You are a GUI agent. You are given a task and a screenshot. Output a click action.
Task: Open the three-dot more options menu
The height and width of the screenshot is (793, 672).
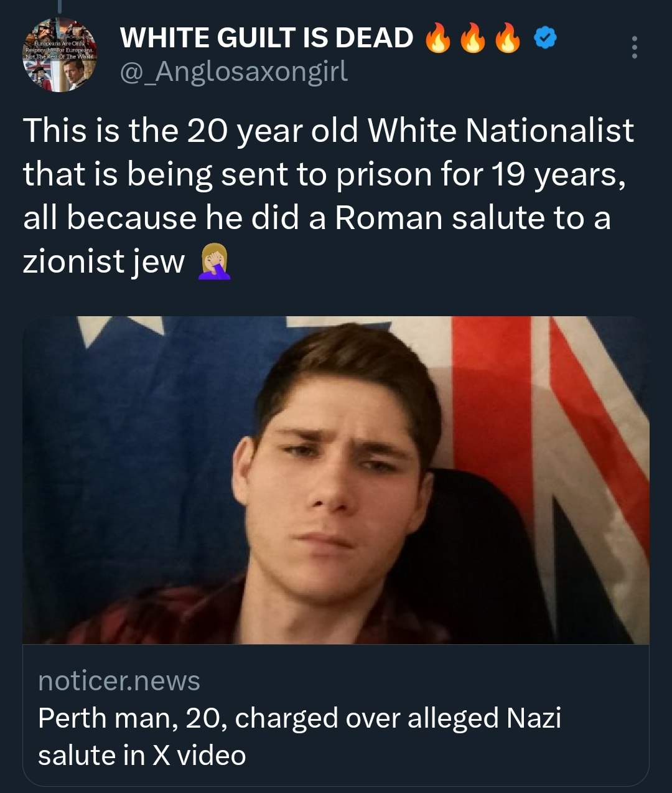(634, 47)
